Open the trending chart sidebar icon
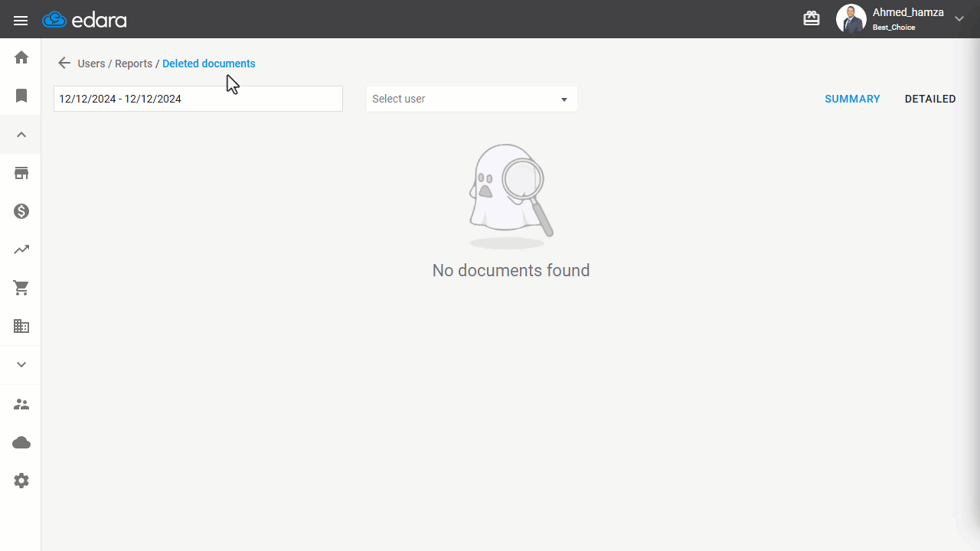This screenshot has width=980, height=551. [x=21, y=249]
